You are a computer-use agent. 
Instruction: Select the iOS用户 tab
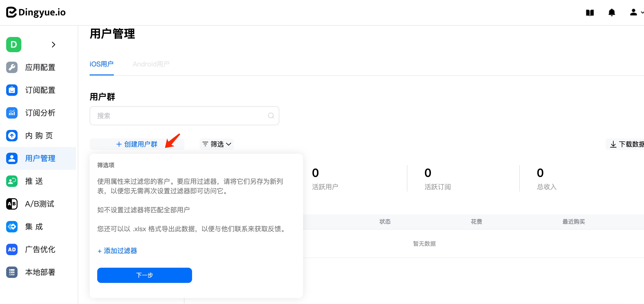click(x=101, y=64)
